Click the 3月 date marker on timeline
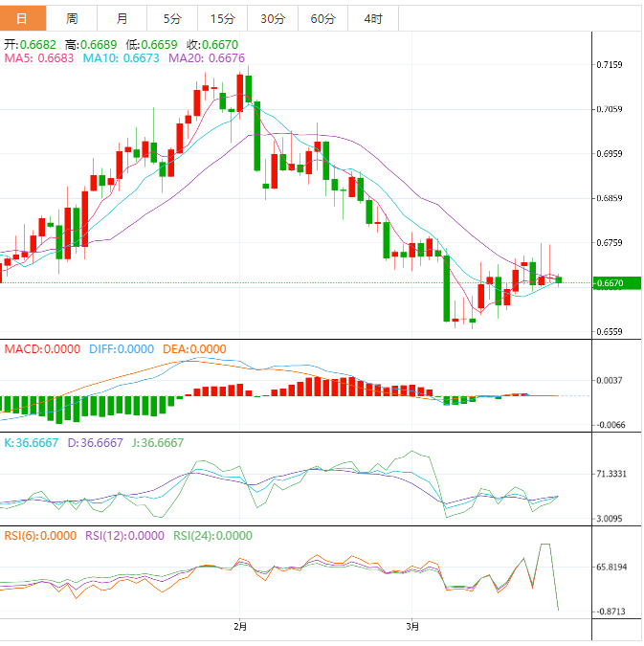 point(411,627)
